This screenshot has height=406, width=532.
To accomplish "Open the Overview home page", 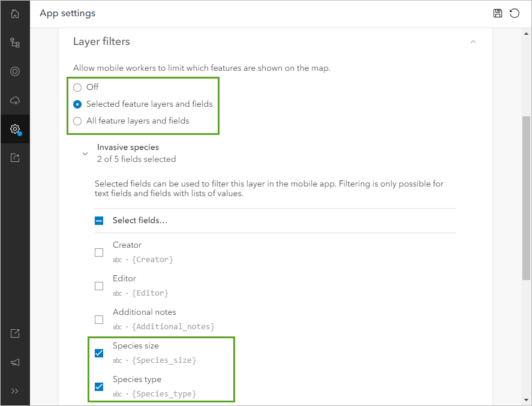I will coord(15,13).
